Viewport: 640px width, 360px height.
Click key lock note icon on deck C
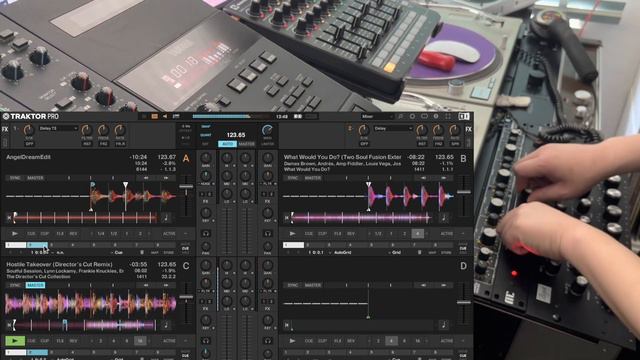pyautogui.click(x=166, y=325)
